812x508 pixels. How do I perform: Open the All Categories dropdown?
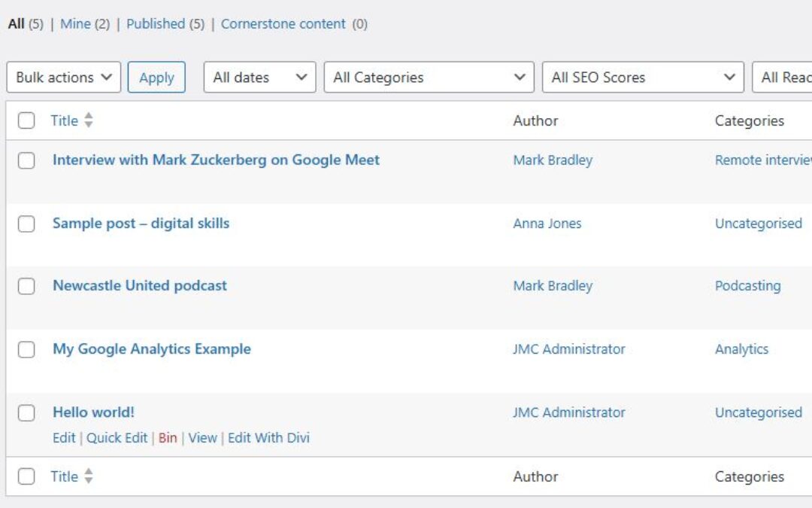click(x=429, y=78)
